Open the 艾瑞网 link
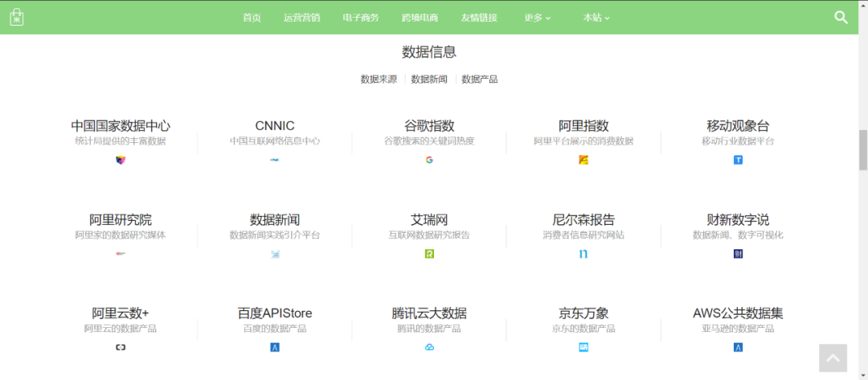This screenshot has width=868, height=380. (x=429, y=219)
